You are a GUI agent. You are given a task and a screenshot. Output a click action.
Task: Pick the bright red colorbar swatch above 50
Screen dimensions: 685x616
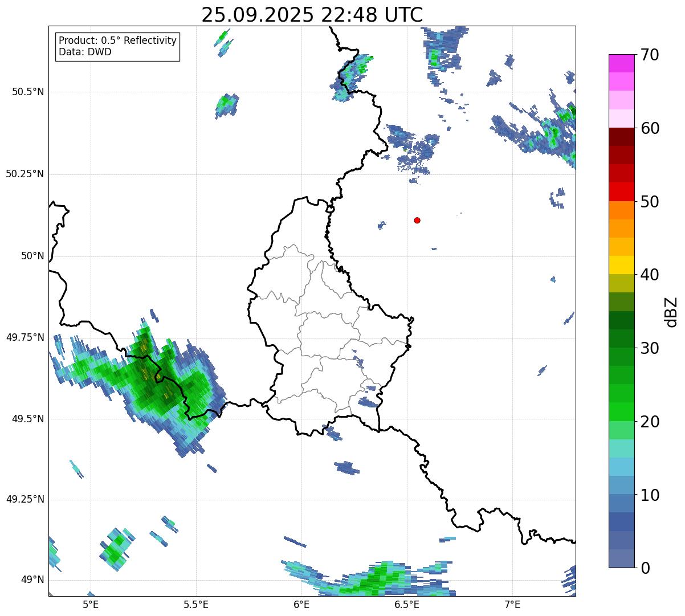click(621, 191)
